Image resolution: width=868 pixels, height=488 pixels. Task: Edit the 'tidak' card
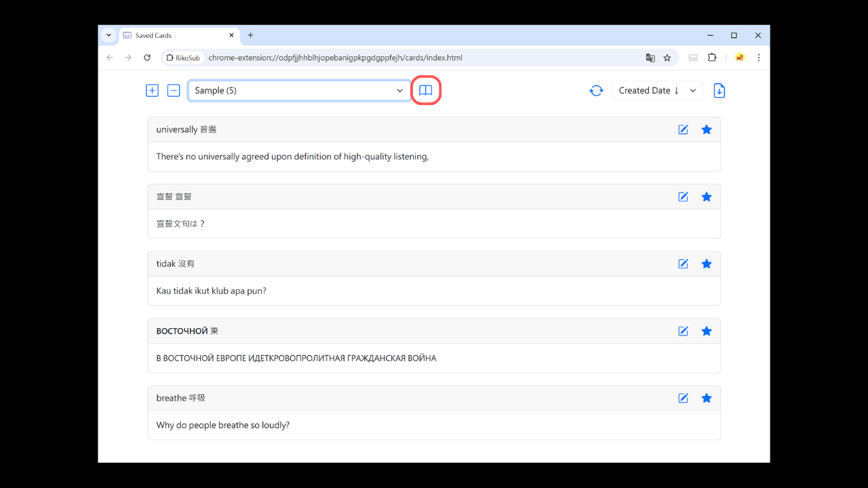(x=683, y=264)
